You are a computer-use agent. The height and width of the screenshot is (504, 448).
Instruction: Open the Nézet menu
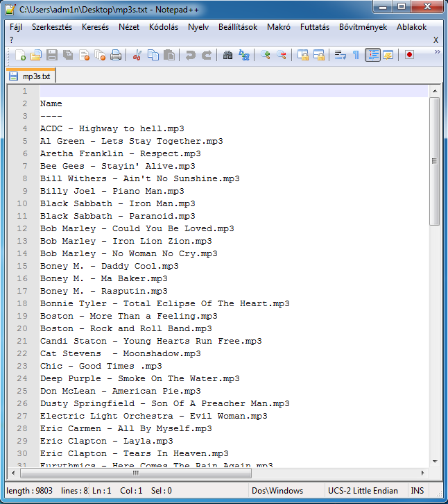[129, 27]
